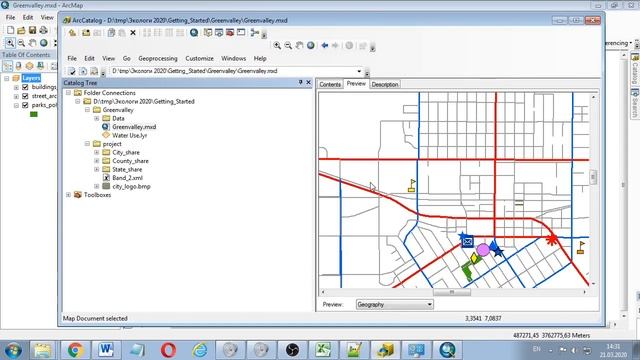640x360 pixels.
Task: Open the location path dropdown arrow
Action: click(359, 71)
